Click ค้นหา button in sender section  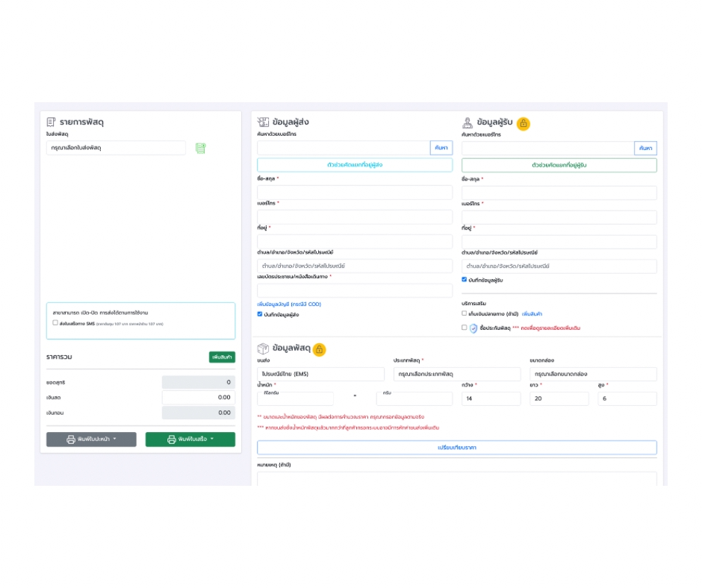[441, 148]
